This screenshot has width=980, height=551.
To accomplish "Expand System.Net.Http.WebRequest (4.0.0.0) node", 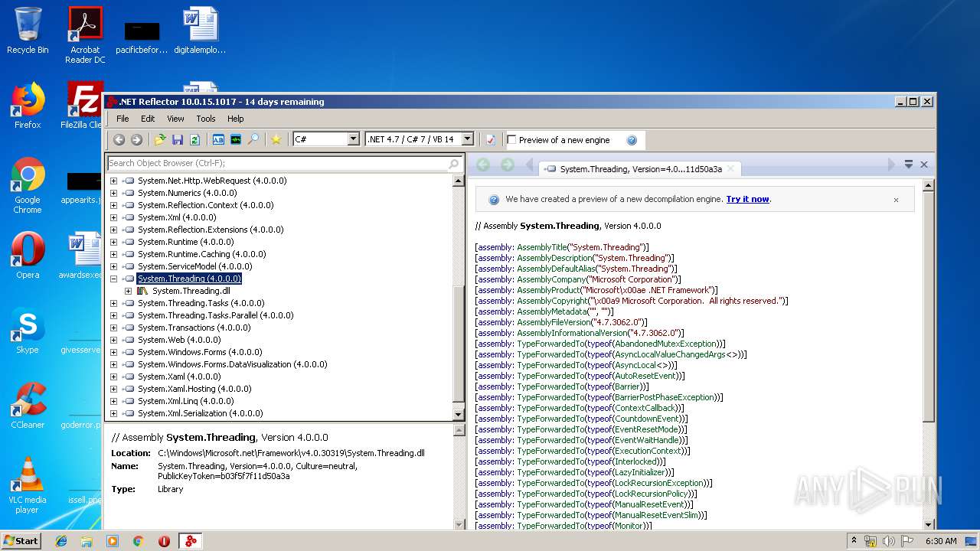I will 113,181.
